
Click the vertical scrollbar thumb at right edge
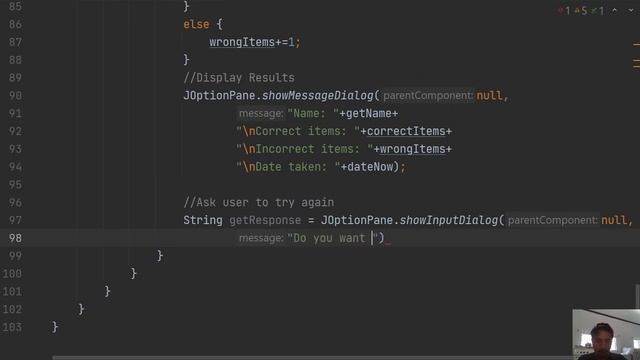(638, 296)
